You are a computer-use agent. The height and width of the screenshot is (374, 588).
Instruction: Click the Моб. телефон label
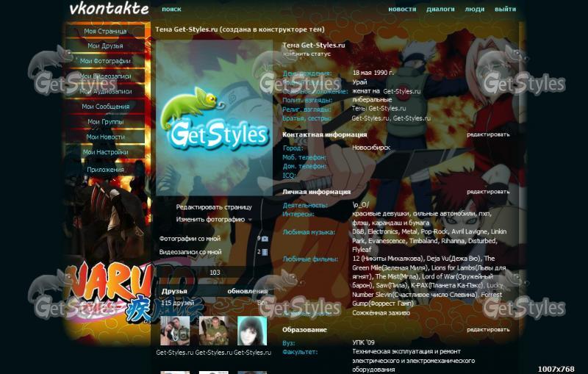point(304,157)
